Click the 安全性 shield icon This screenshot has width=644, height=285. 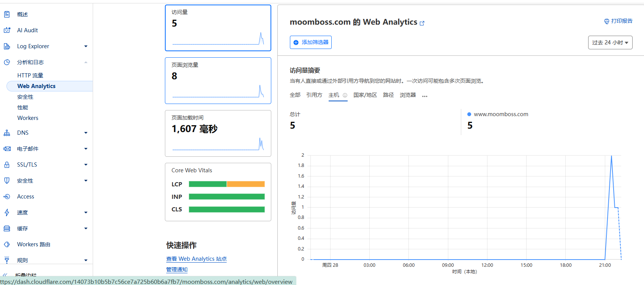click(7, 181)
